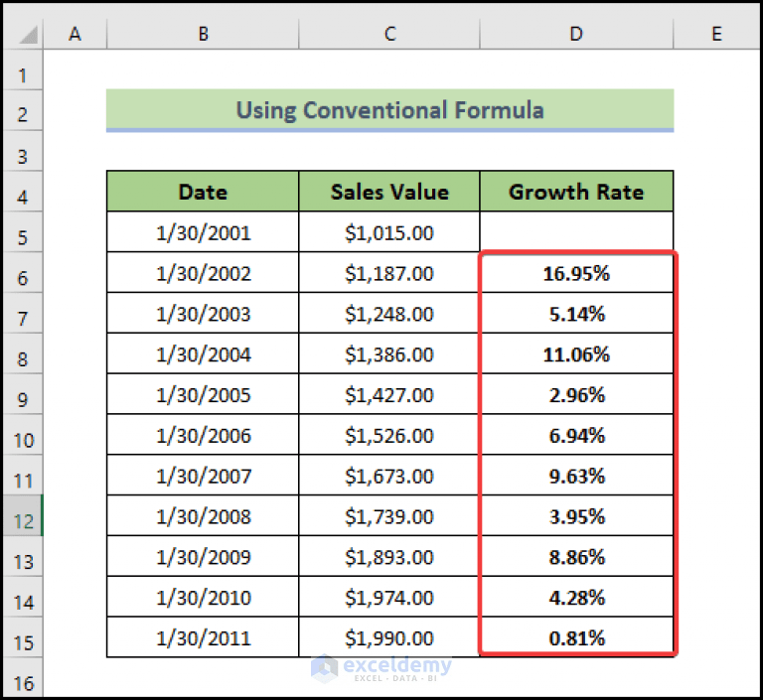Select growth rate 6.94%
Screen dimensions: 763x700
[x=576, y=435]
